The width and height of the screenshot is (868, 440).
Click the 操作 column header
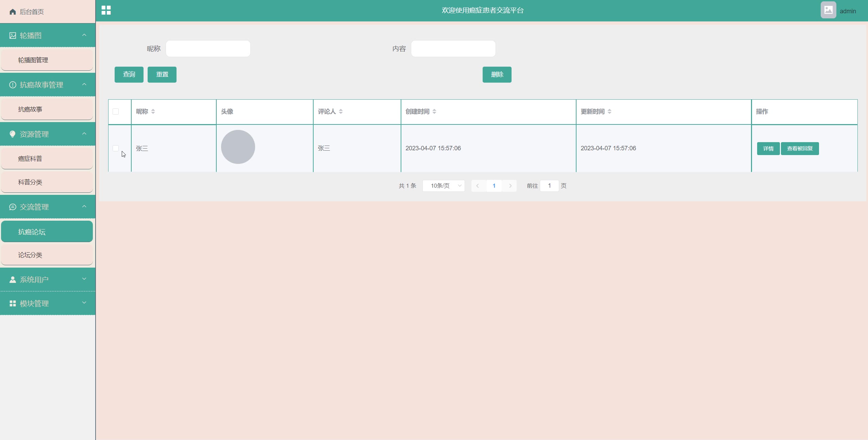coord(762,112)
